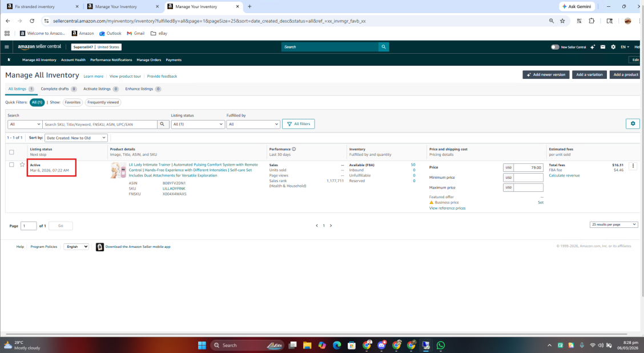Click the Amazon Seller mobile app icon
Image resolution: width=644 pixels, height=353 pixels.
(100, 247)
